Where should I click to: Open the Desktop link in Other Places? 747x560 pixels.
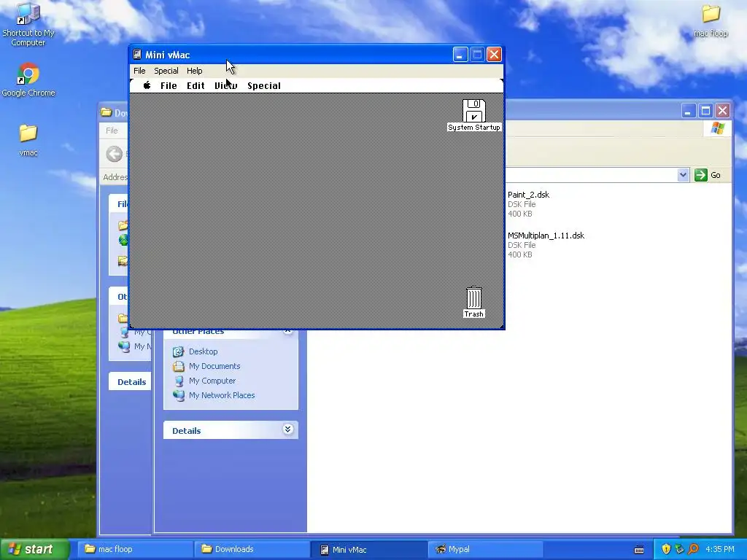(203, 351)
